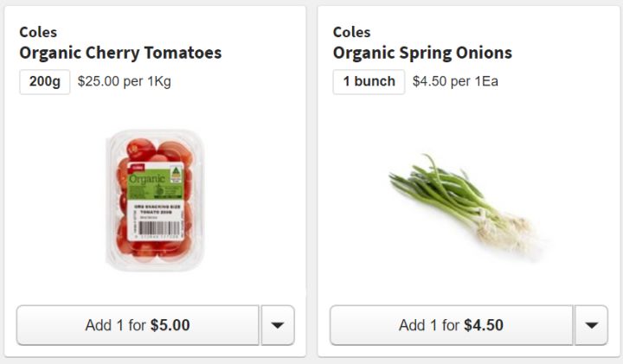Screen dimensions: 623x364
Task: Select the 200g size badge
Action: (x=44, y=82)
